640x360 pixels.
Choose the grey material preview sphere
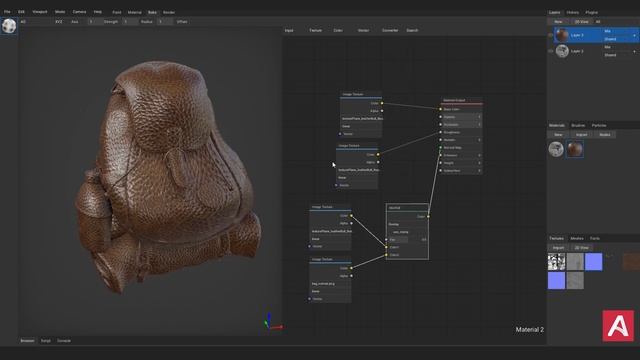click(x=556, y=149)
